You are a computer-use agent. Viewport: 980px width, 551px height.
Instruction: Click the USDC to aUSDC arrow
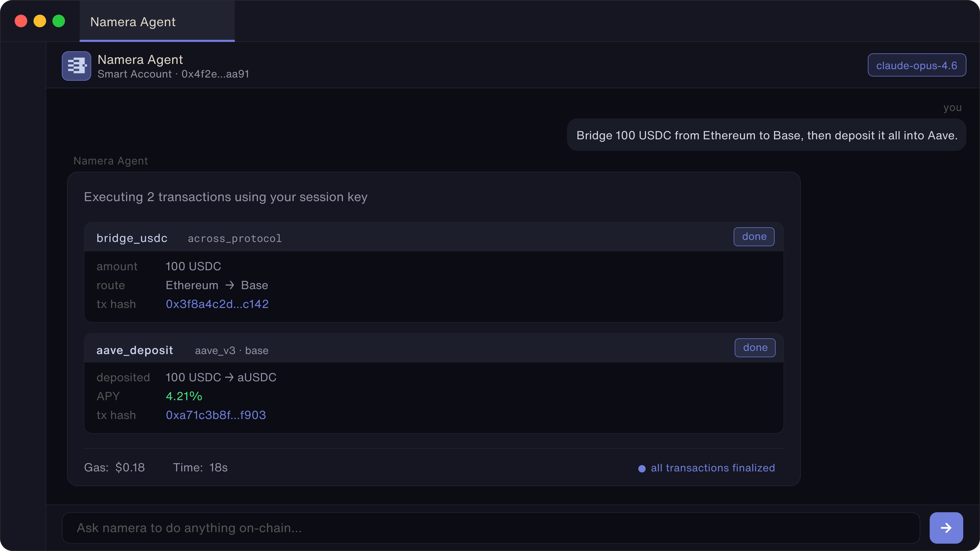tap(229, 377)
